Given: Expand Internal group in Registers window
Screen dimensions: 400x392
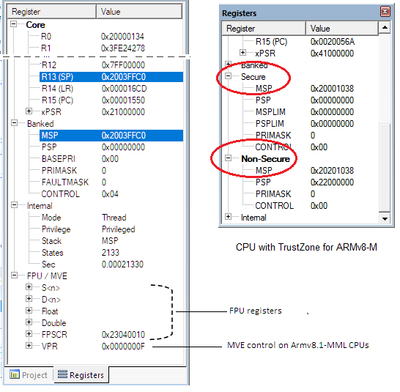Looking at the screenshot, I should 228,217.
